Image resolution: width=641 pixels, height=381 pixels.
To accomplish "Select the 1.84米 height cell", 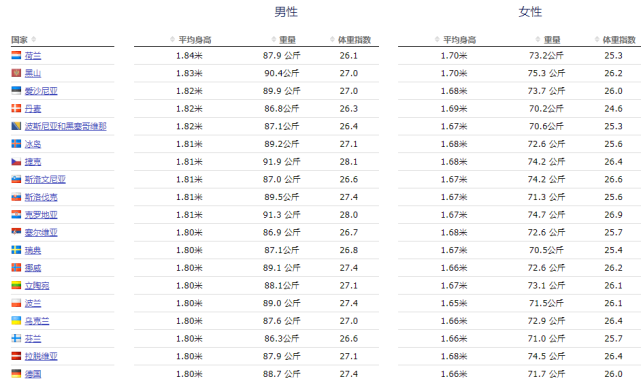I will 189,56.
